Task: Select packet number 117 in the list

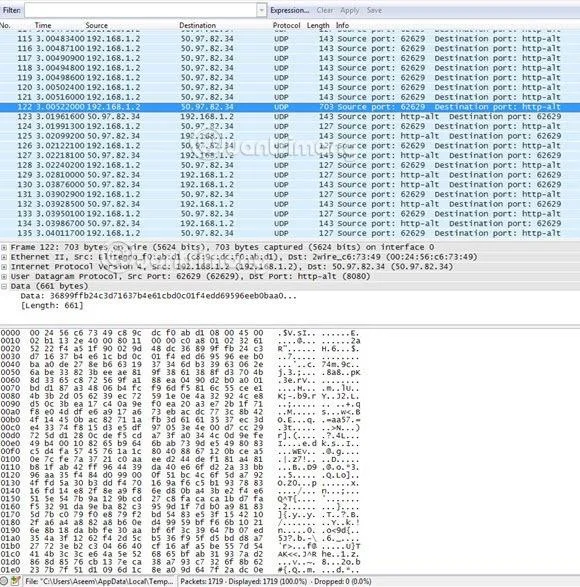Action: point(290,58)
